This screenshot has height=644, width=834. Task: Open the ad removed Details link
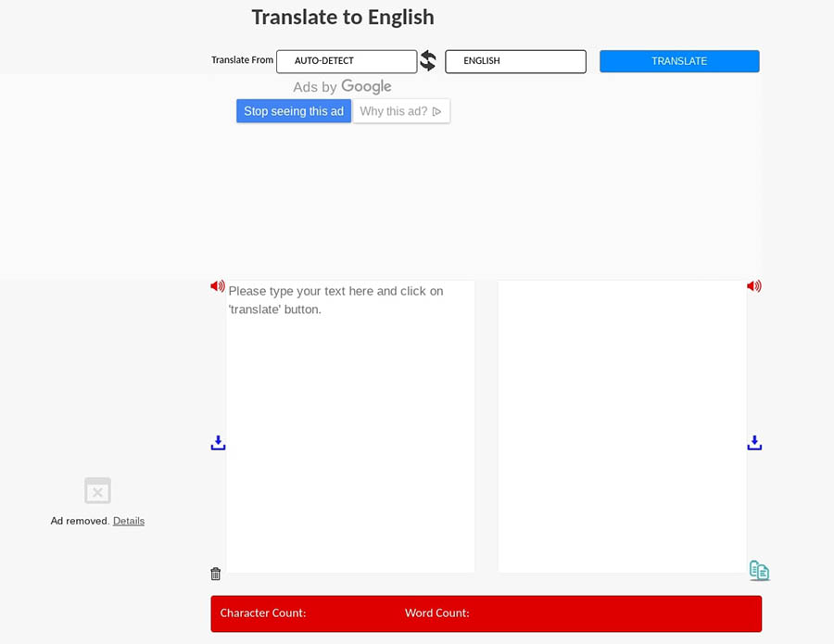[129, 521]
